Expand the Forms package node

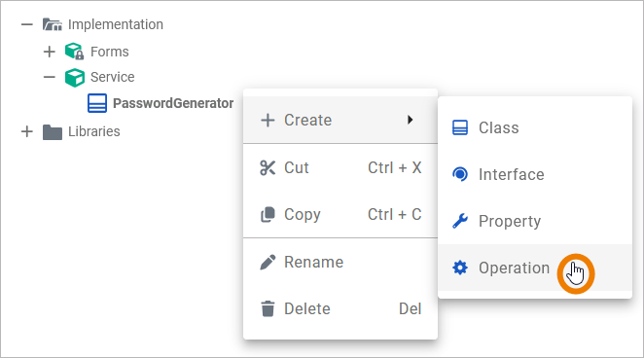[x=50, y=52]
